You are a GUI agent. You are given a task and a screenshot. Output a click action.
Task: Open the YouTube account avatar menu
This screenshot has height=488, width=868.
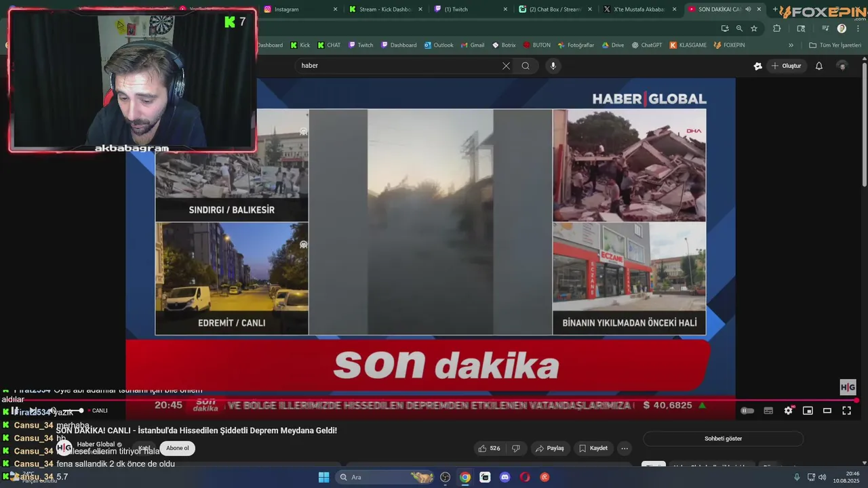pyautogui.click(x=842, y=66)
